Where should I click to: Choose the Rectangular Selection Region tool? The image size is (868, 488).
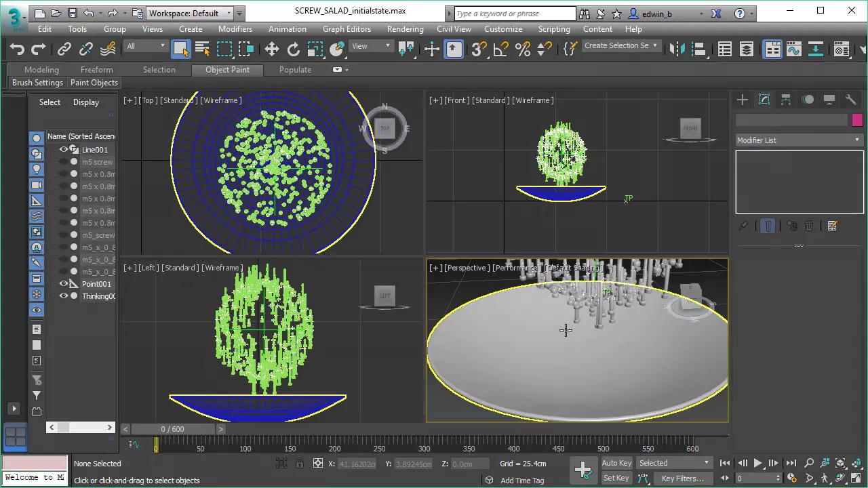click(224, 49)
